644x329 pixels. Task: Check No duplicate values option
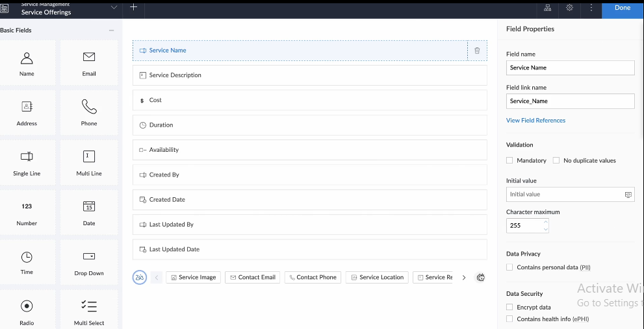pos(556,160)
